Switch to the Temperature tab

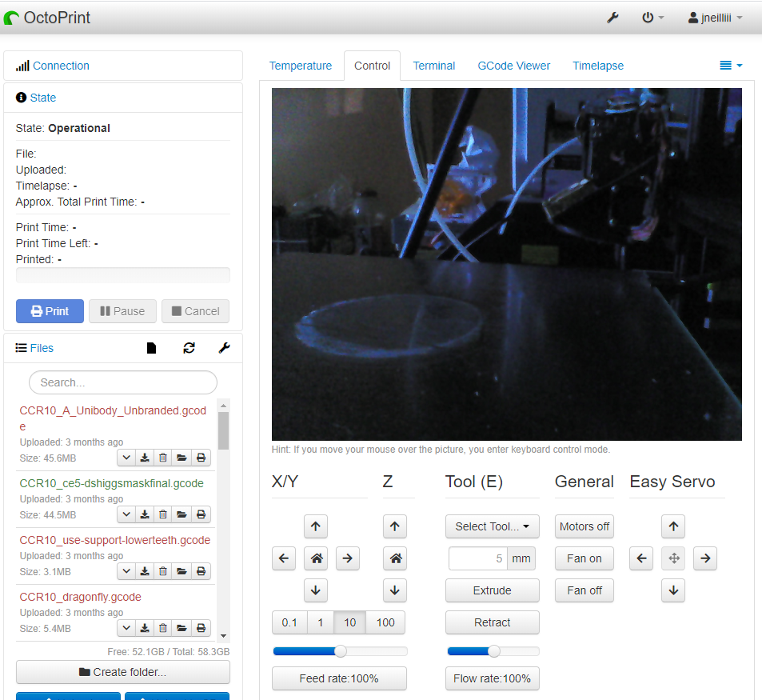[x=301, y=66]
